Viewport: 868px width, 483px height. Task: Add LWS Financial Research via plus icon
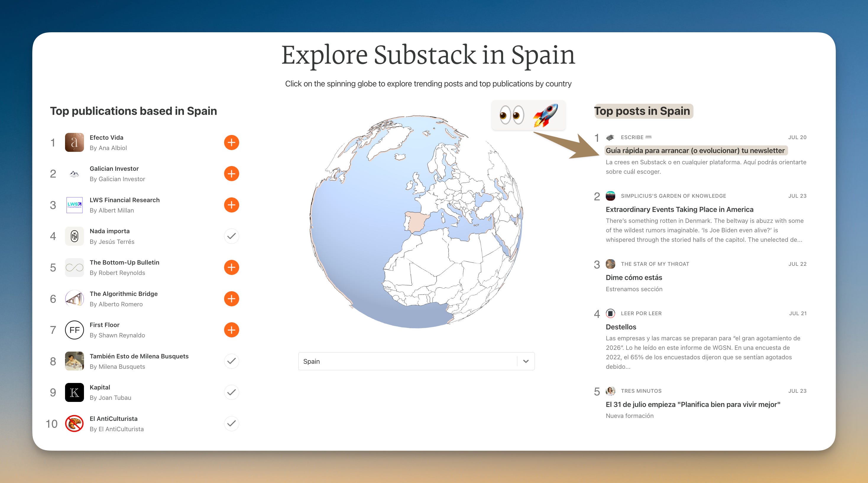(231, 205)
